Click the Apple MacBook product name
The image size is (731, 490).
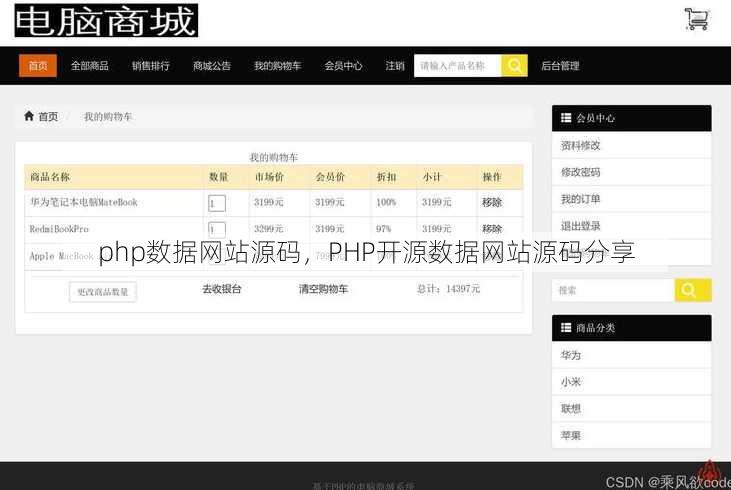click(x=62, y=256)
